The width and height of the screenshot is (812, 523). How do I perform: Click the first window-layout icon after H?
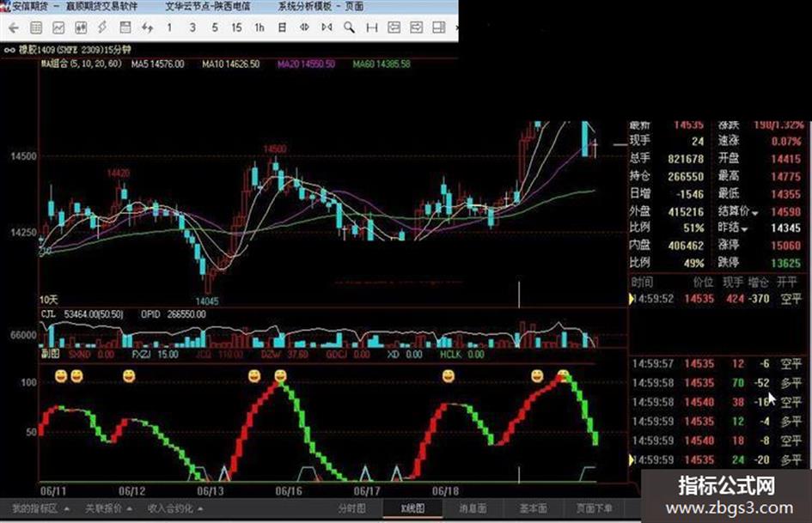[394, 27]
